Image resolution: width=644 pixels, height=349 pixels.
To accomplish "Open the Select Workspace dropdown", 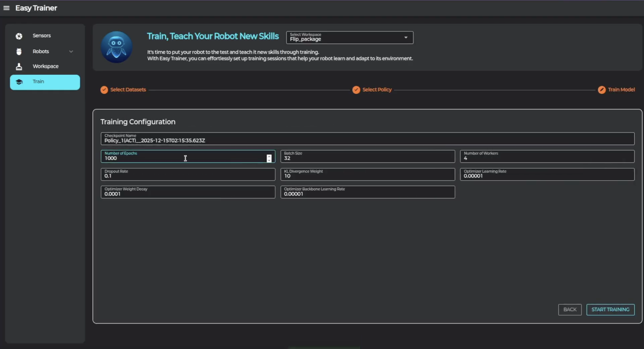I will click(x=349, y=37).
